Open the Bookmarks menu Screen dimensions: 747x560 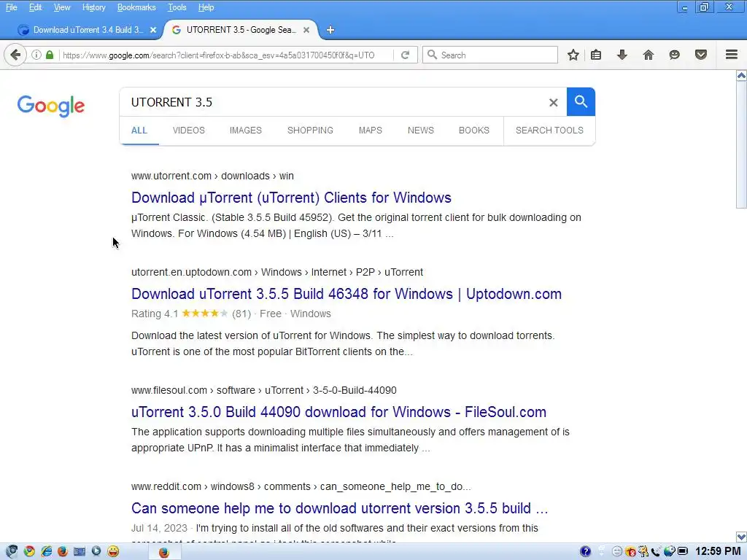click(x=136, y=7)
